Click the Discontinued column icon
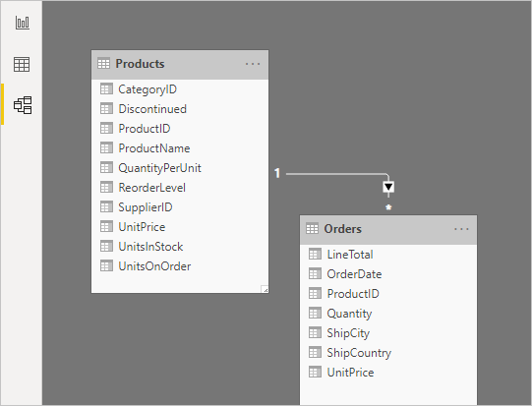The height and width of the screenshot is (406, 532). [x=106, y=108]
